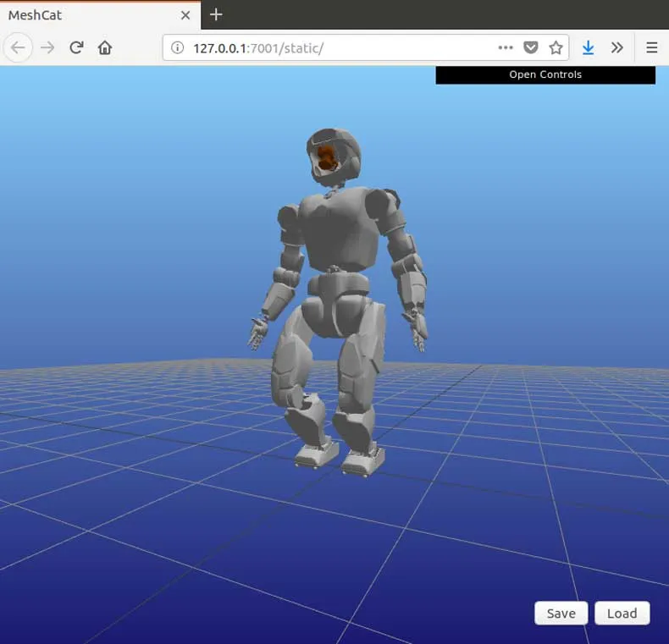669x644 pixels.
Task: Open the browser home page
Action: [105, 47]
